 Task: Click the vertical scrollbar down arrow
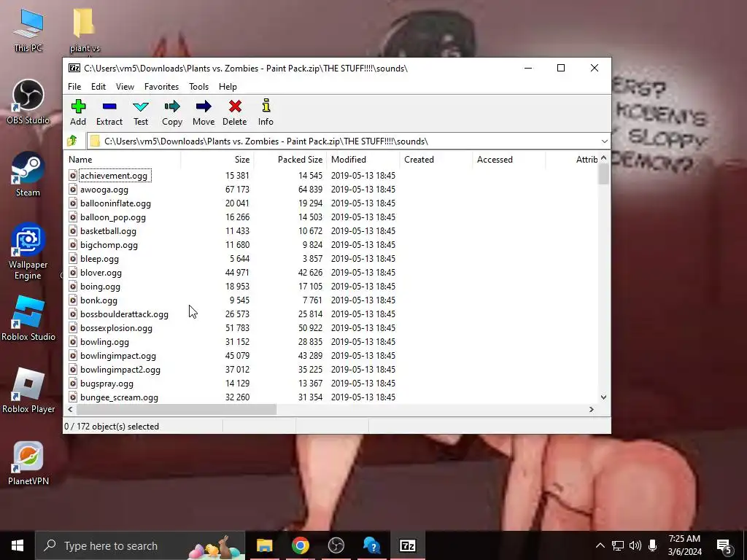coord(603,397)
